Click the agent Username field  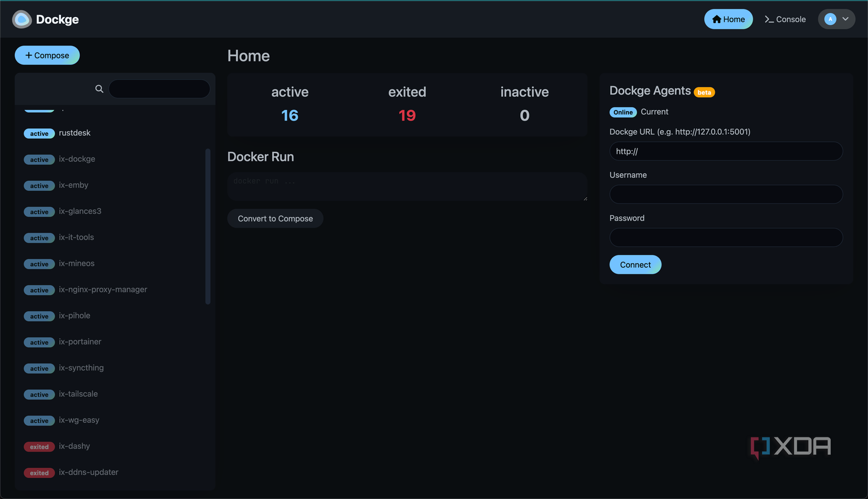coord(726,194)
